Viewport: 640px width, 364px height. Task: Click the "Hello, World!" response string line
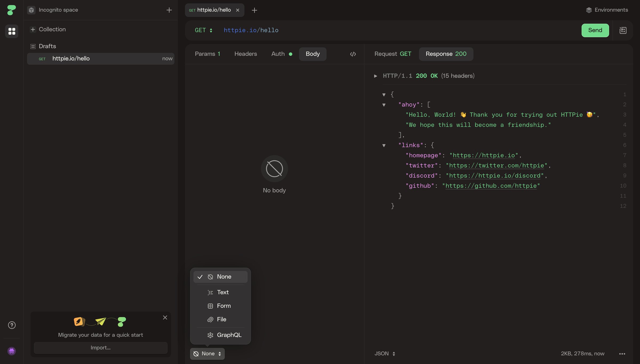point(502,115)
